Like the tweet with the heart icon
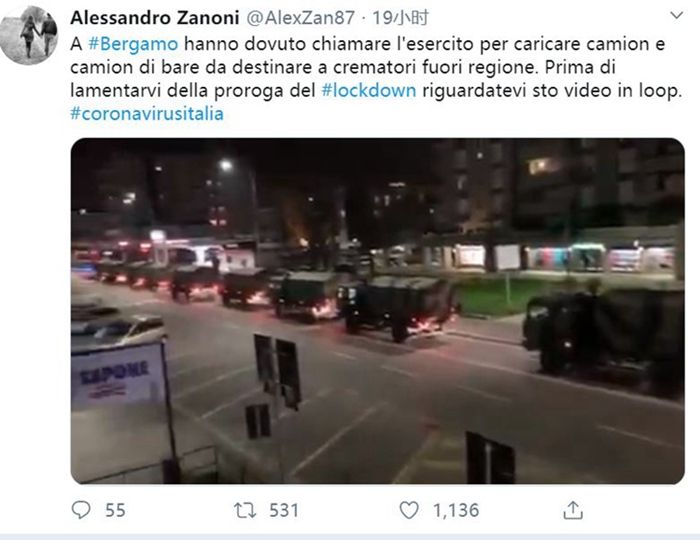 tap(408, 510)
